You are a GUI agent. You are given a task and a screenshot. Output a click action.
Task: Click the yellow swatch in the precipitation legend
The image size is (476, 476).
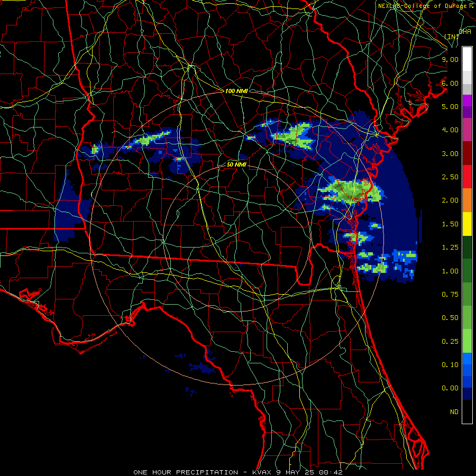tap(467, 224)
